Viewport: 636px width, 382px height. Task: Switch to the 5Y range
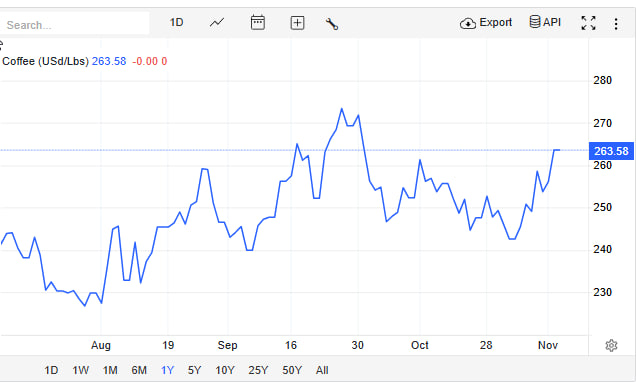coord(194,370)
